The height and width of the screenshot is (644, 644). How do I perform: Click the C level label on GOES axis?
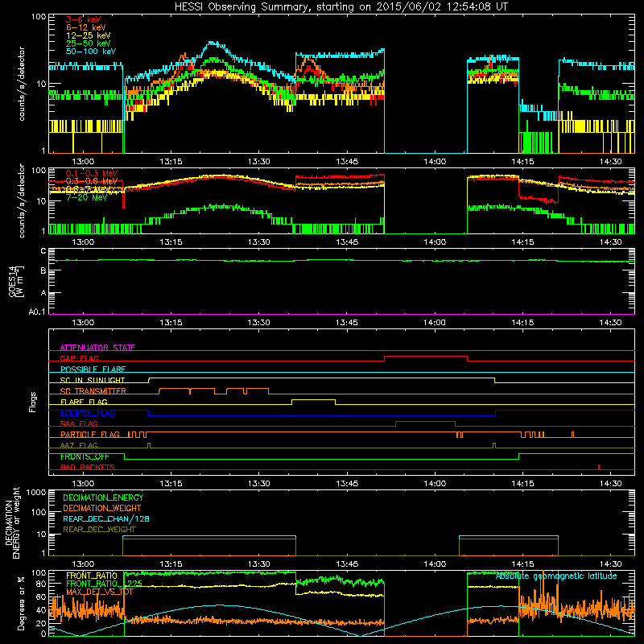43,251
